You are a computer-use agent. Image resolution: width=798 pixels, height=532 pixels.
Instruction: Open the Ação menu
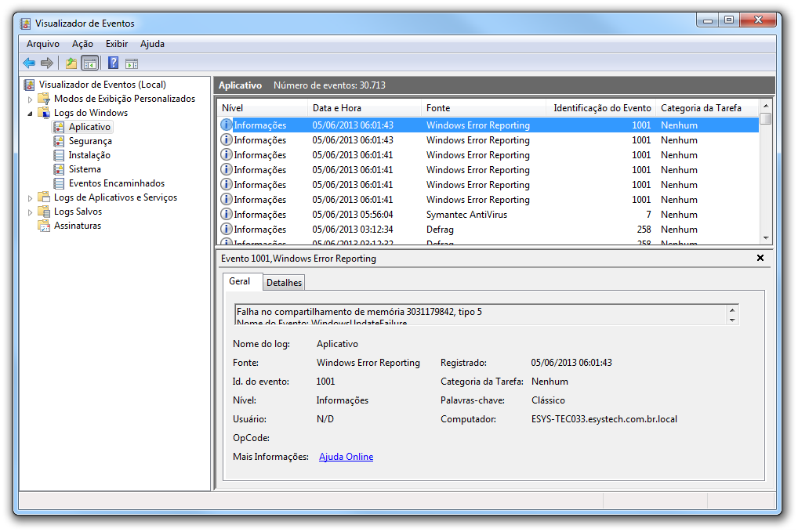[x=82, y=44]
